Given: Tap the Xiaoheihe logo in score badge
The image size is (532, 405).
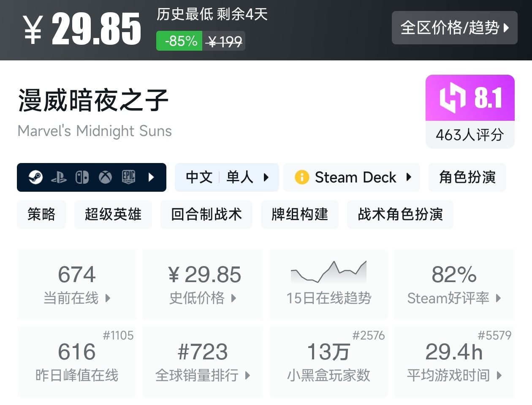Looking at the screenshot, I should click(452, 98).
